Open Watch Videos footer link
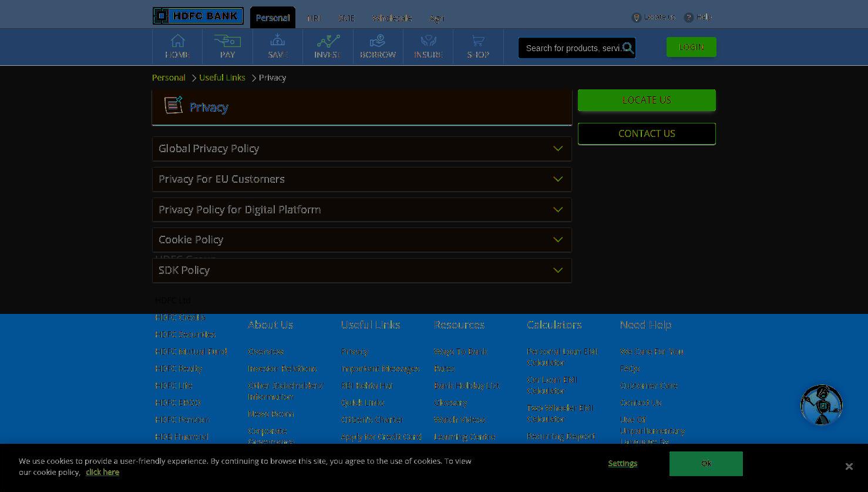868x492 pixels. [x=460, y=420]
